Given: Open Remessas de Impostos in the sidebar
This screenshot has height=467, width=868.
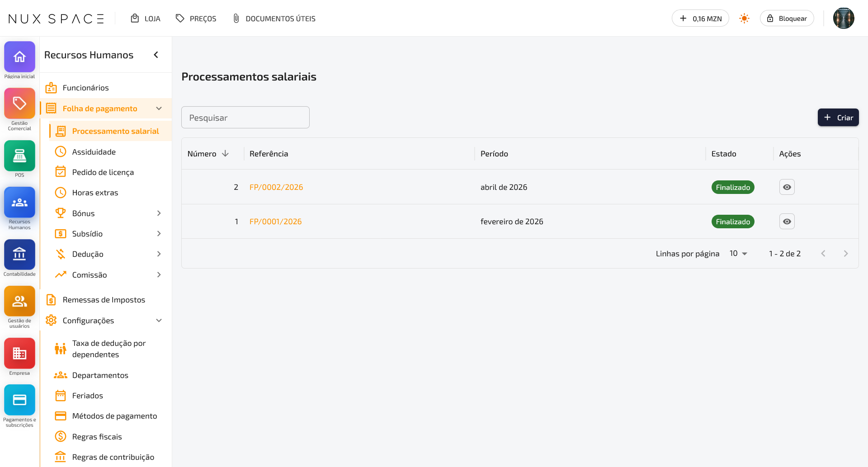Looking at the screenshot, I should click(106, 300).
